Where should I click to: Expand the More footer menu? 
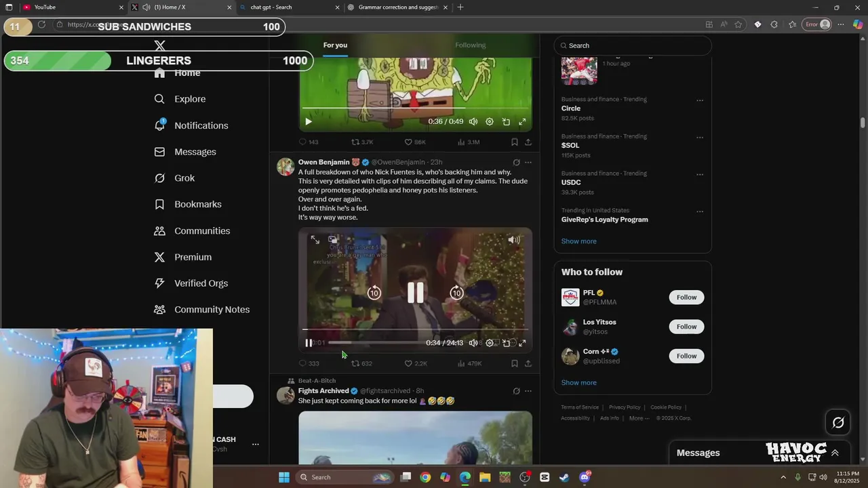click(639, 418)
